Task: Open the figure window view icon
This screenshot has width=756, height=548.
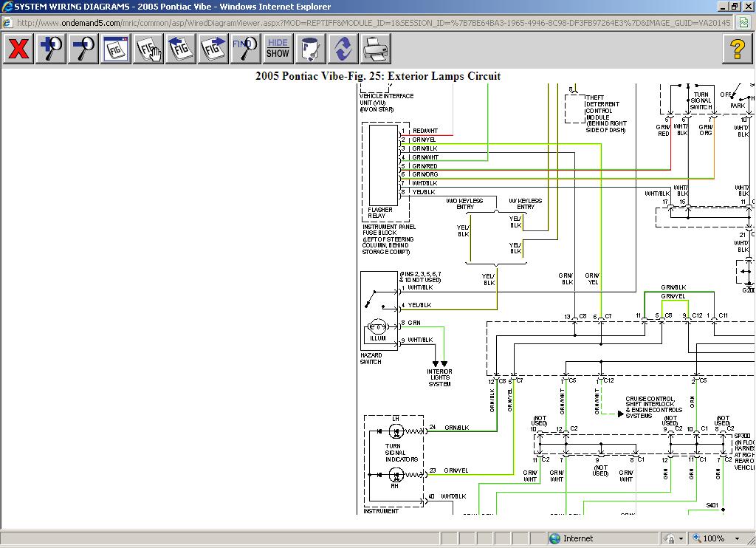Action: [x=116, y=49]
